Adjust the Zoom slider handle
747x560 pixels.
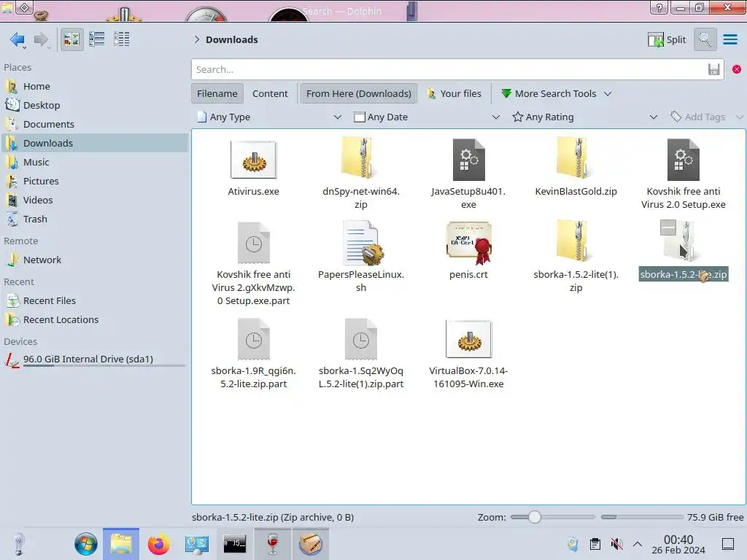pyautogui.click(x=535, y=517)
